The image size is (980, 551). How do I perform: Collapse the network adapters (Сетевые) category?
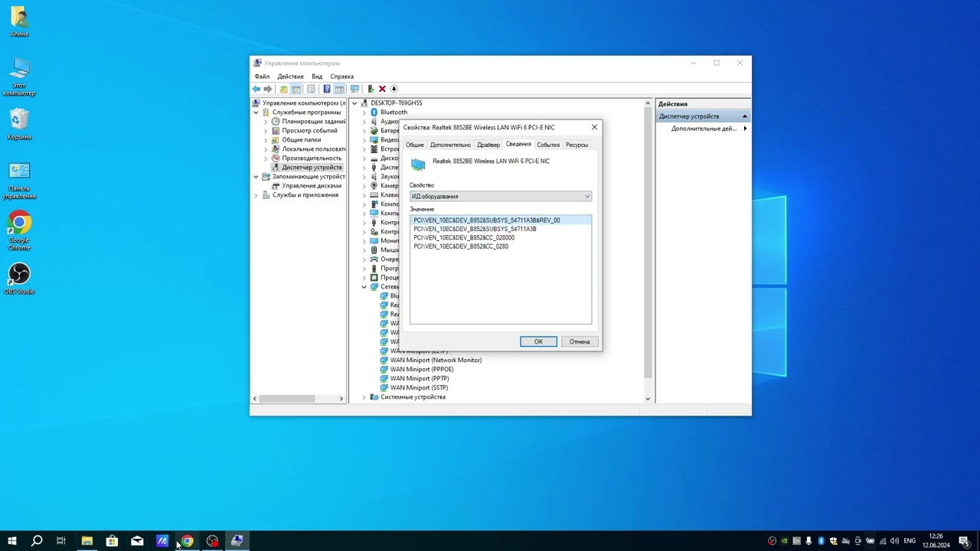(x=364, y=287)
